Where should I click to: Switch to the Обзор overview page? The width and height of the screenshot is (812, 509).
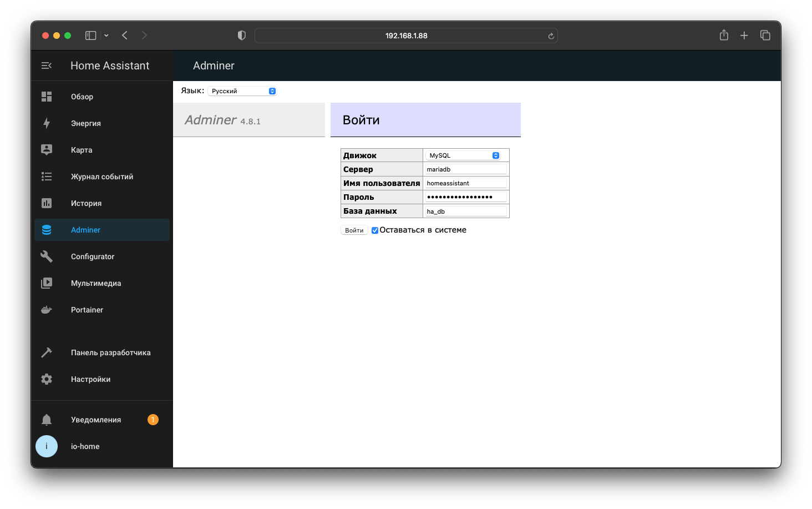(82, 96)
